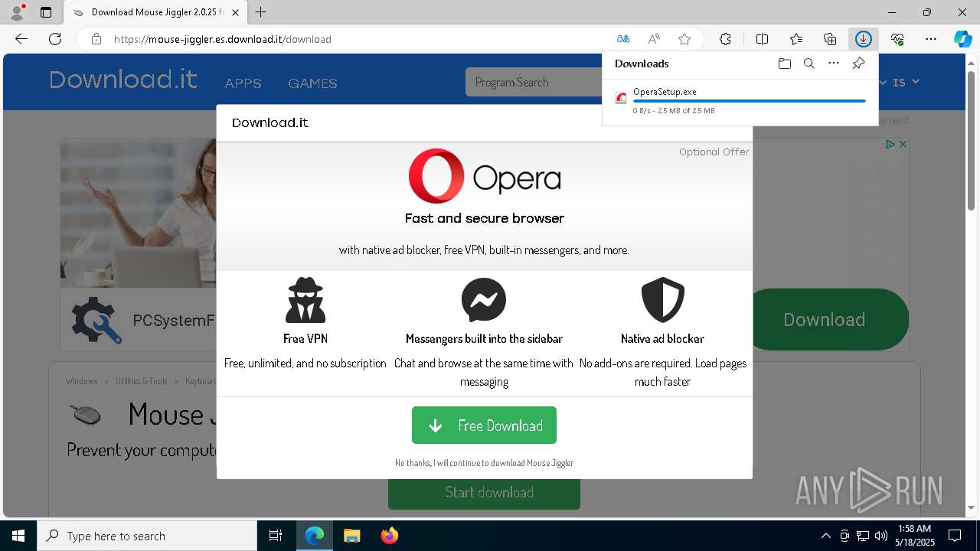The height and width of the screenshot is (551, 980).
Task: Open AdChoices info triangle icon
Action: [x=890, y=144]
